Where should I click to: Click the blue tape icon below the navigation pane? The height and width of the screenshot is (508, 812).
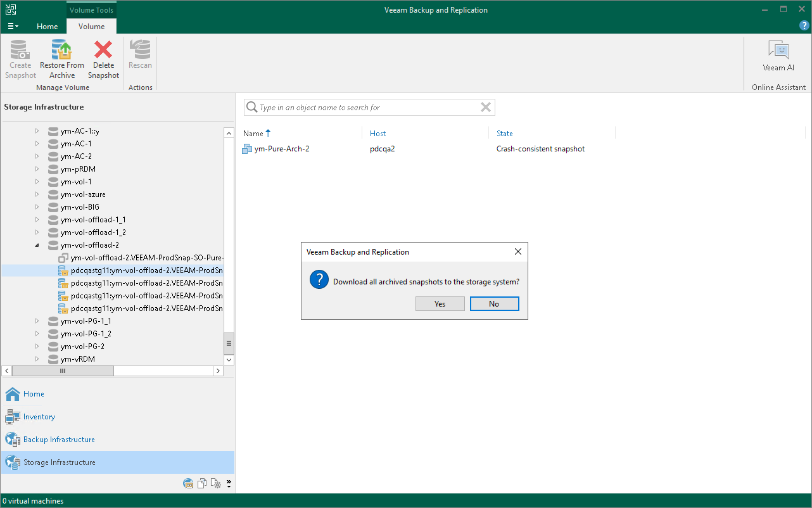point(188,483)
